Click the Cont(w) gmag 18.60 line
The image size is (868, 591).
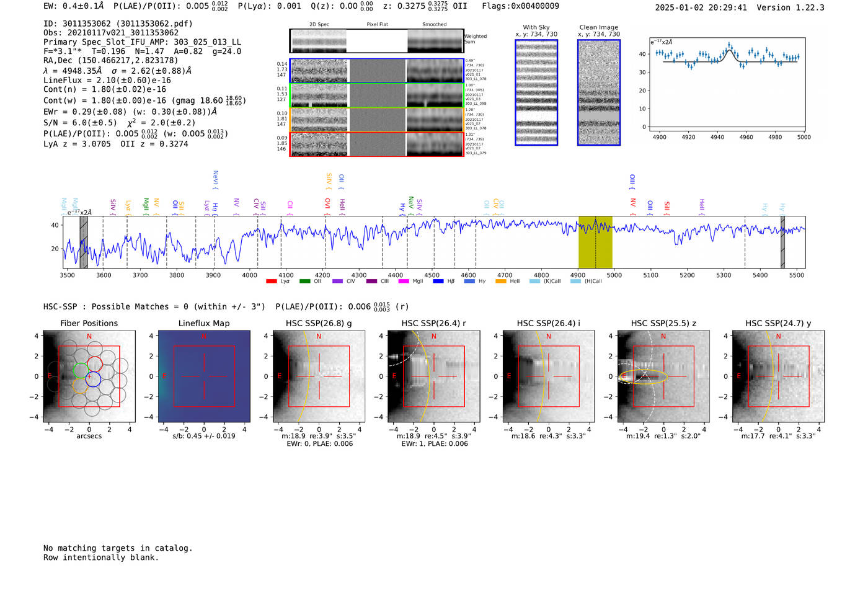[x=144, y=100]
